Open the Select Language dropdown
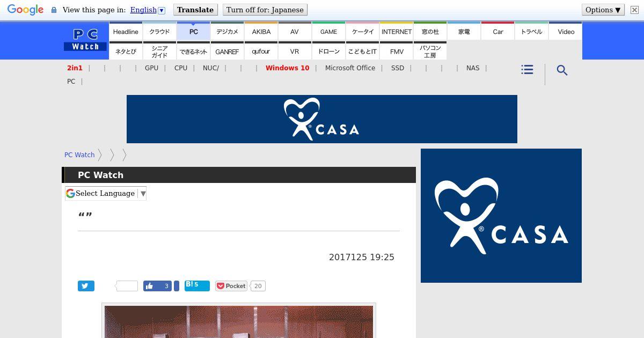 point(106,193)
